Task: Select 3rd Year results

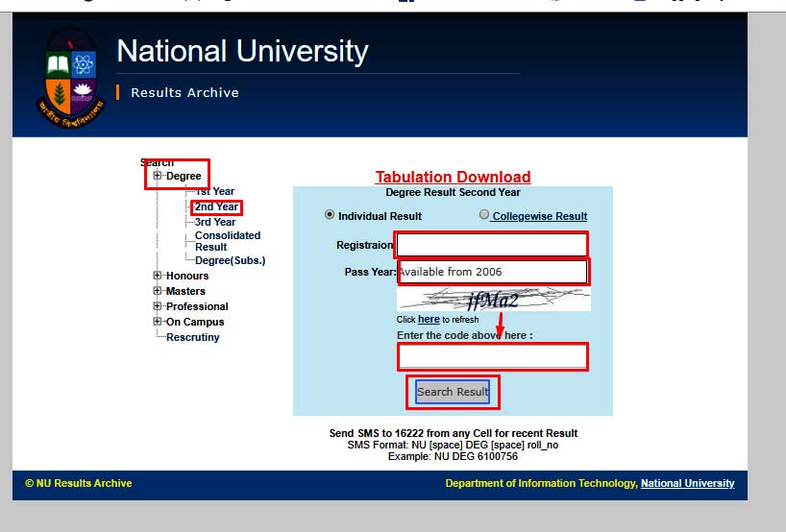Action: 215,222
